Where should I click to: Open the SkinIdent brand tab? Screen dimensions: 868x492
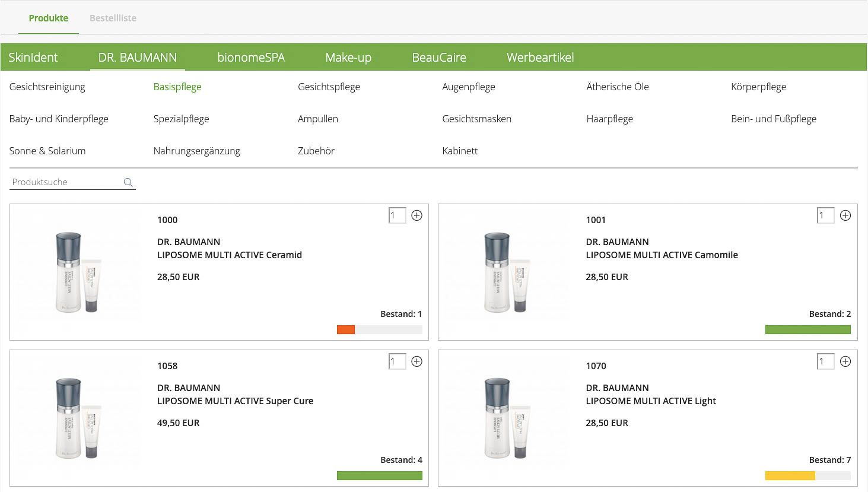[x=33, y=58]
